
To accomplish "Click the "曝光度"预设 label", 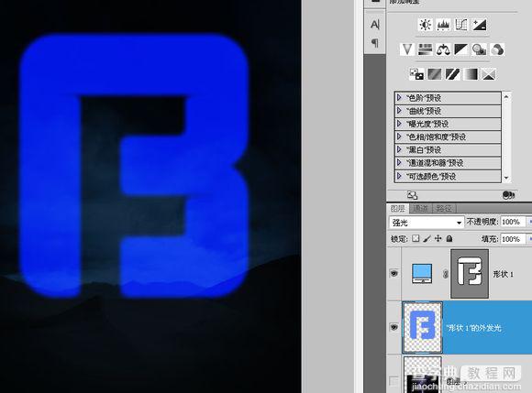I will click(427, 124).
